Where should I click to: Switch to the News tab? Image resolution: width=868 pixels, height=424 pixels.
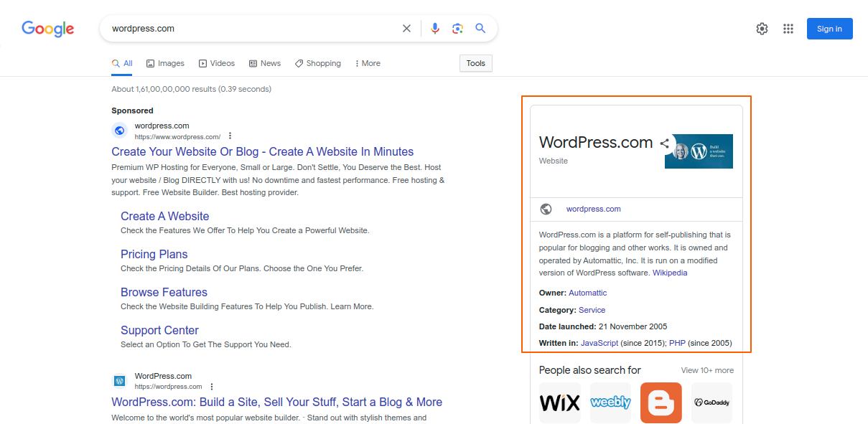264,63
